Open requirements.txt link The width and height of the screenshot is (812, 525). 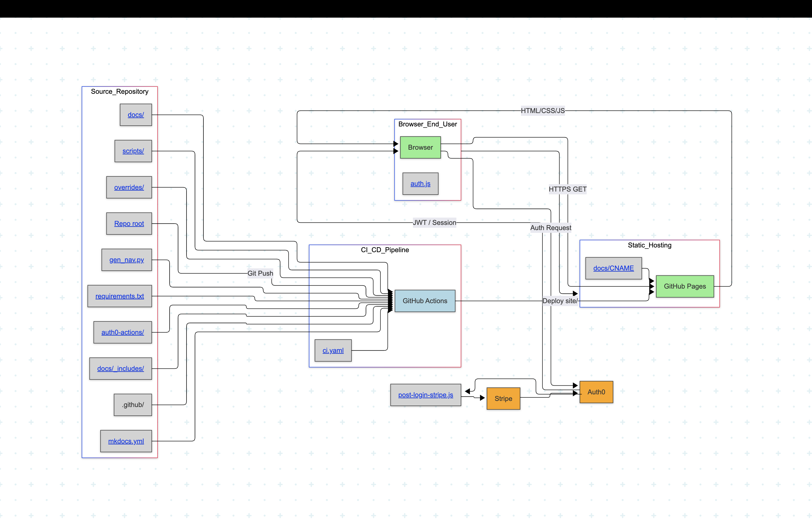119,296
